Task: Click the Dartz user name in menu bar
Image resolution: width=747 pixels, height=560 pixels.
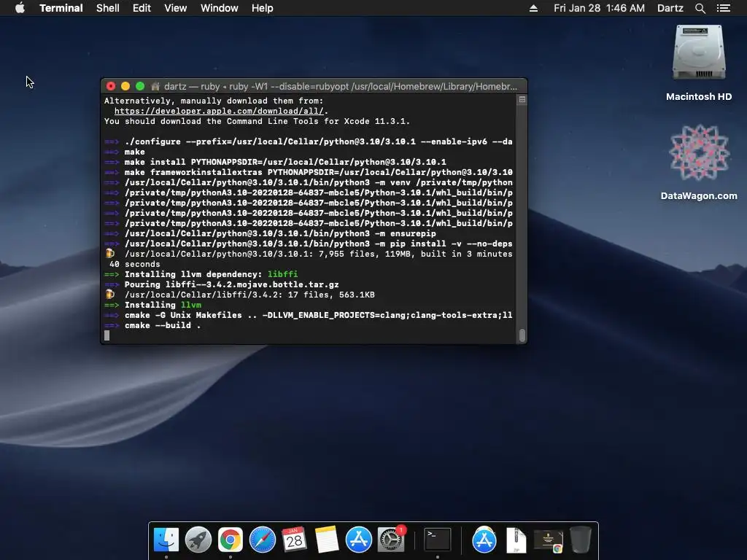Action: click(670, 8)
